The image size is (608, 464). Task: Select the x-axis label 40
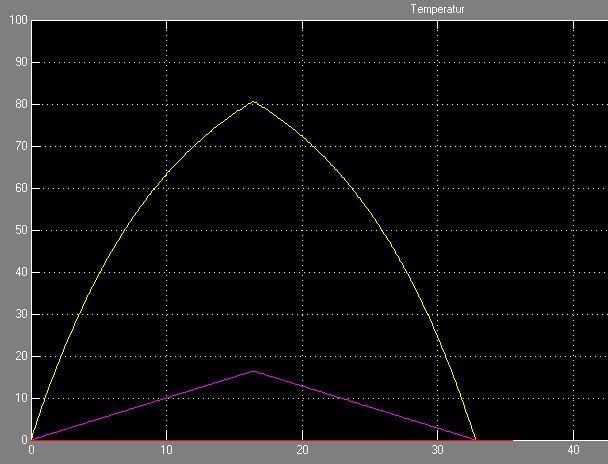572,451
